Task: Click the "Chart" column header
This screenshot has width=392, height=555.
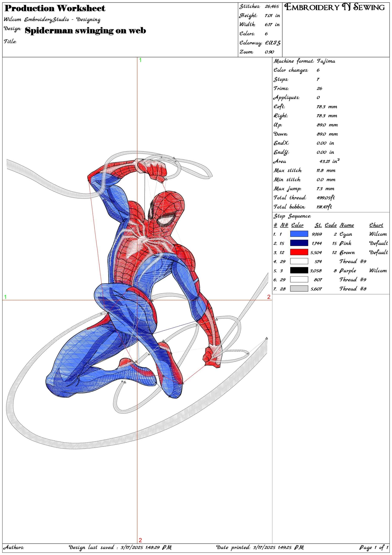Action: tap(376, 225)
